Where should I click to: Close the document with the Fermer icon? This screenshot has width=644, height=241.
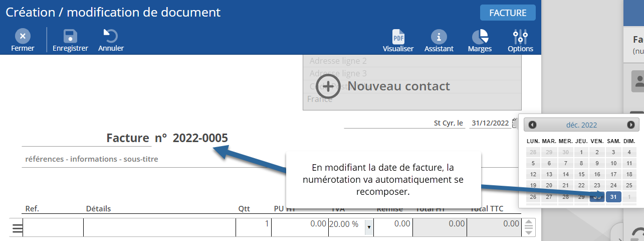click(23, 37)
